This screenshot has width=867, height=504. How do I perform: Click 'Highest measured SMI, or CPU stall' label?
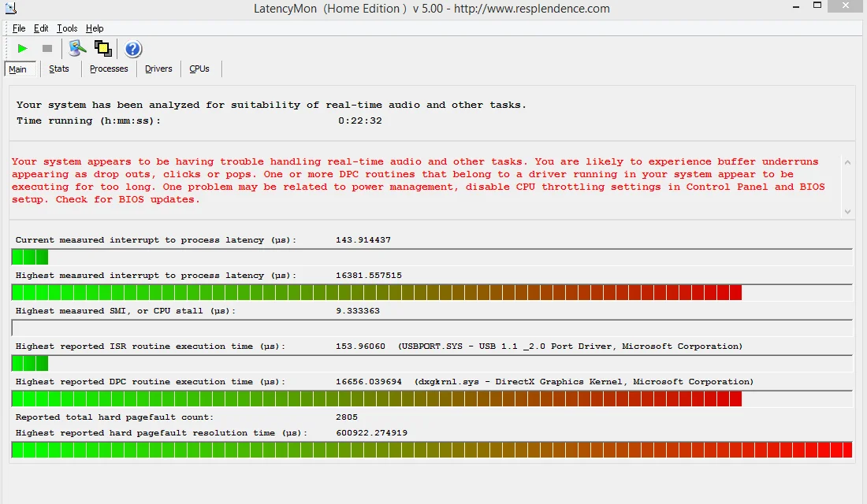coord(125,310)
